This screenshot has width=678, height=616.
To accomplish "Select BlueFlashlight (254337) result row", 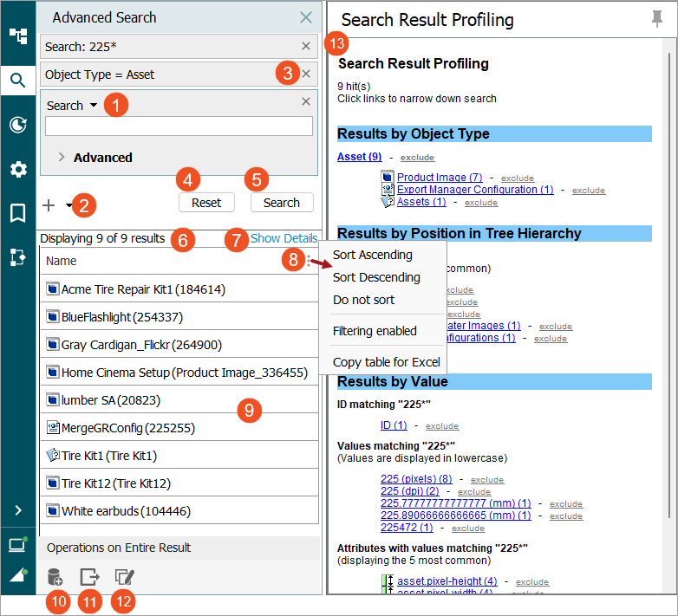I will pyautogui.click(x=179, y=316).
